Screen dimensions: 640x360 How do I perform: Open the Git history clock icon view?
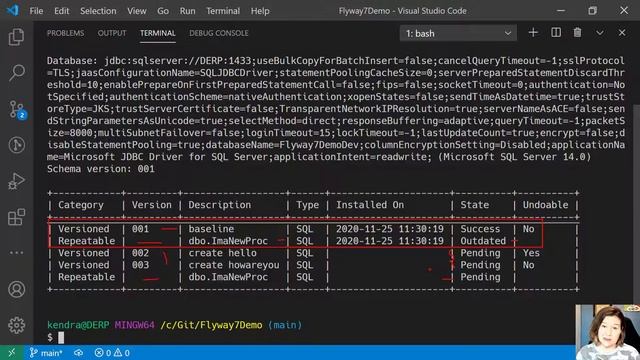16,145
